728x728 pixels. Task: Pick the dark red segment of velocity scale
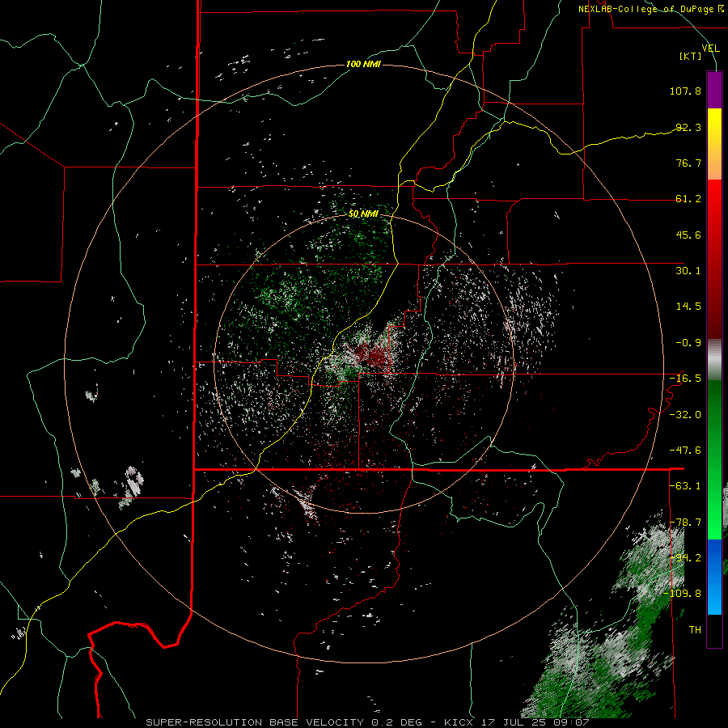point(714,298)
